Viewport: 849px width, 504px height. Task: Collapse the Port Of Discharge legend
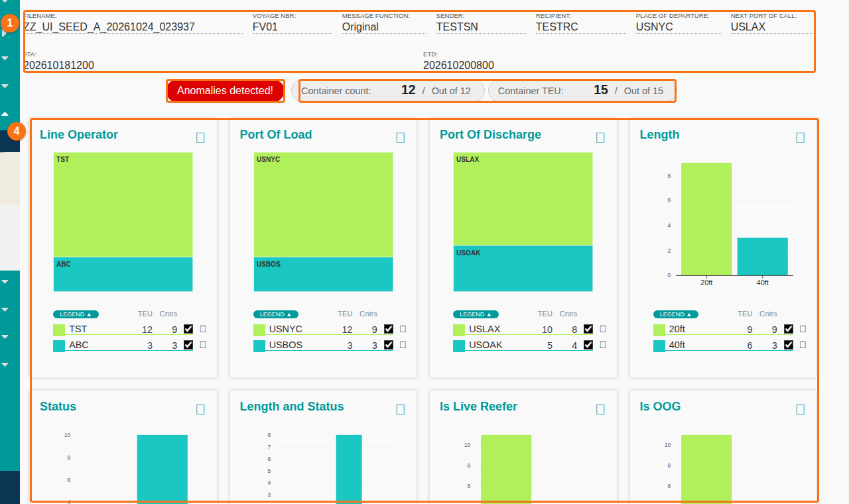click(476, 314)
